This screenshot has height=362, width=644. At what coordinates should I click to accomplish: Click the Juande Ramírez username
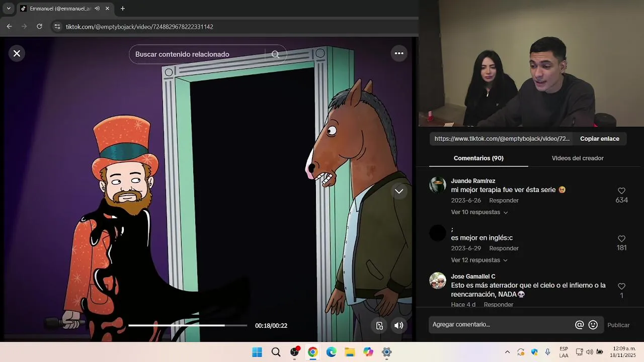click(473, 181)
